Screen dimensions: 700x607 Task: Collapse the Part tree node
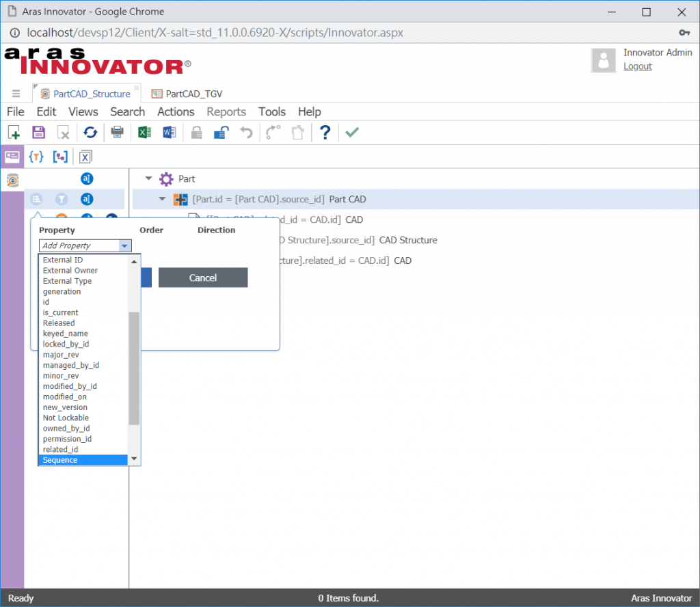[148, 178]
